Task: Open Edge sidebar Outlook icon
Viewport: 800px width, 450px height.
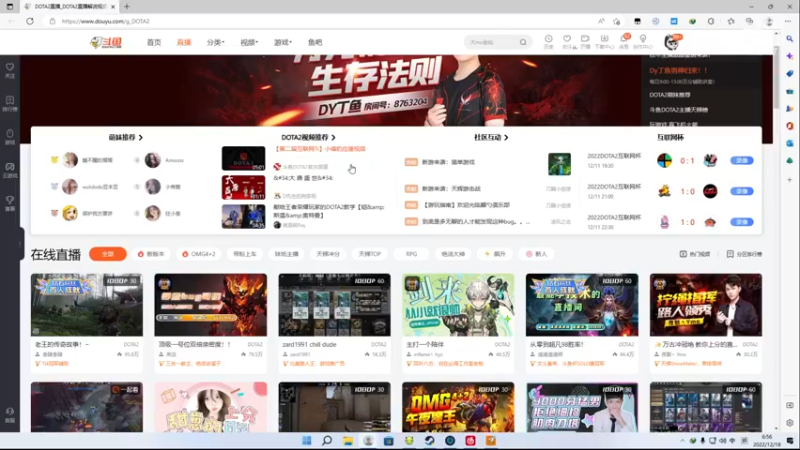Action: click(790, 143)
